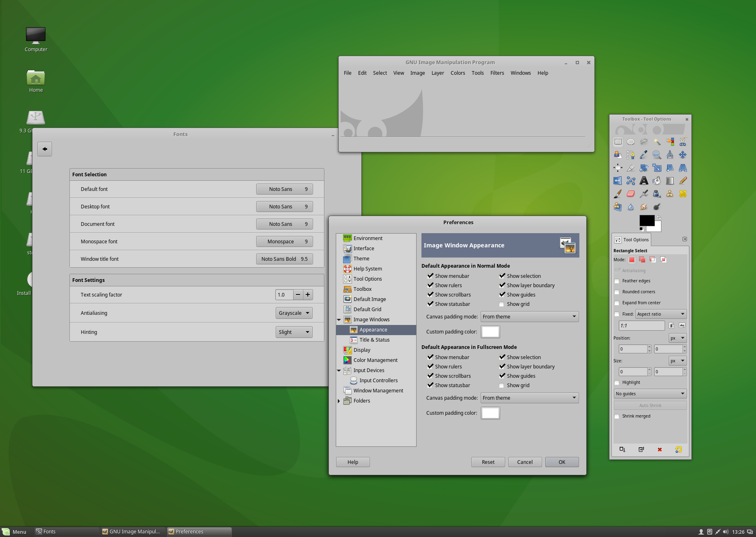Go back in the Fonts window
The image size is (756, 537).
[x=45, y=149]
